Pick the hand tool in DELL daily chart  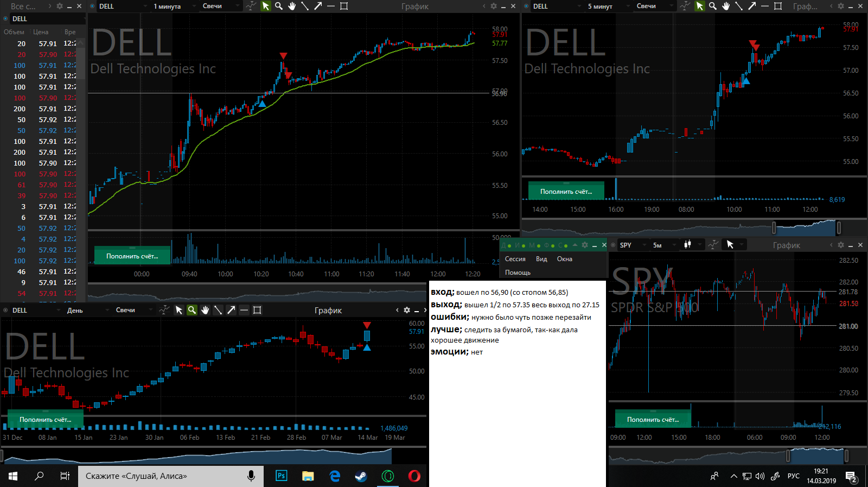[x=205, y=310]
